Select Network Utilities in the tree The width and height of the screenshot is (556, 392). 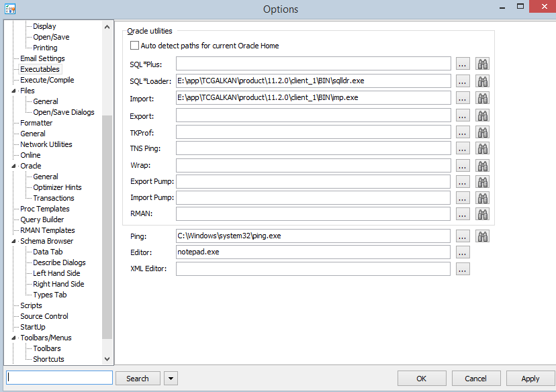[x=46, y=144]
